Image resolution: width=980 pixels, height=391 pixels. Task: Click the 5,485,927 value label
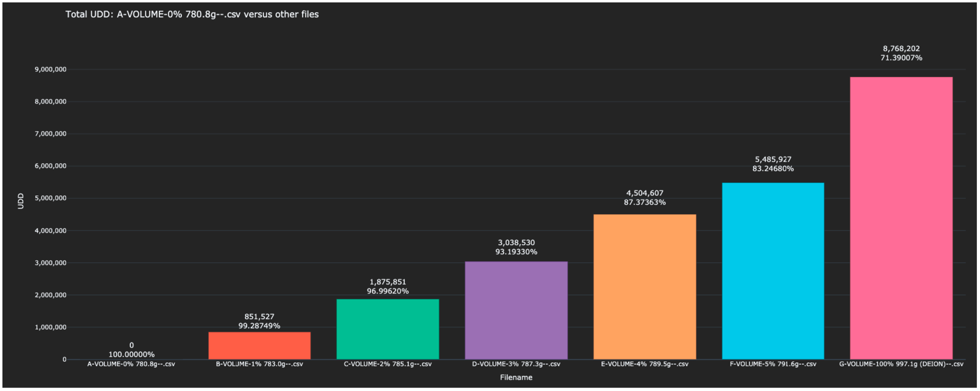(773, 159)
